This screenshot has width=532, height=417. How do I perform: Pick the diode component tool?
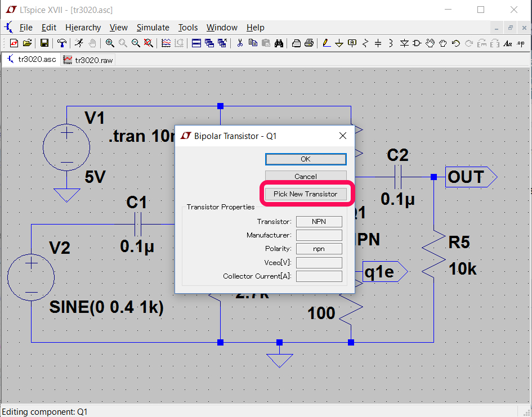coord(404,43)
